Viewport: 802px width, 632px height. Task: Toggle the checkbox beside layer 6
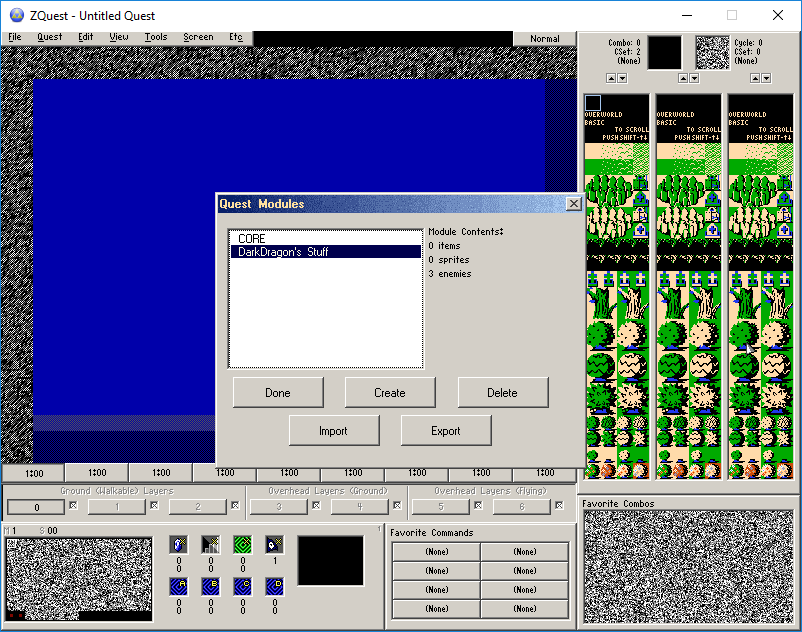coord(560,505)
